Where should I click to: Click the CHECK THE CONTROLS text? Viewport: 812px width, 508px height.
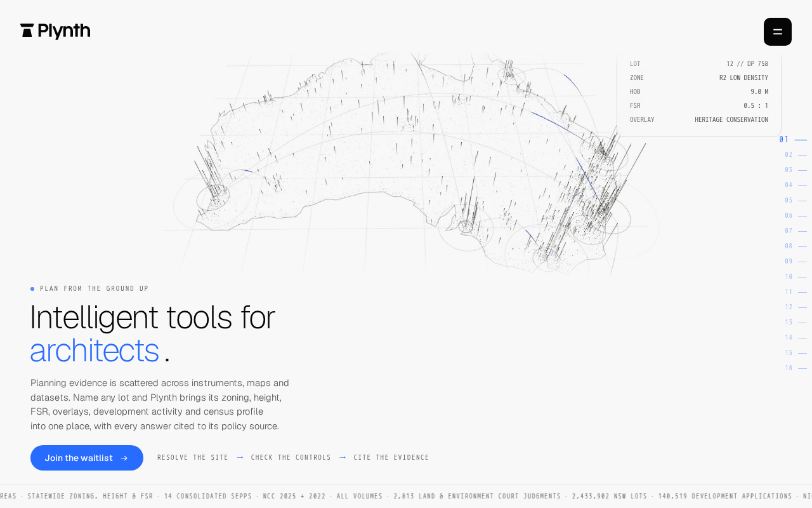pos(291,458)
